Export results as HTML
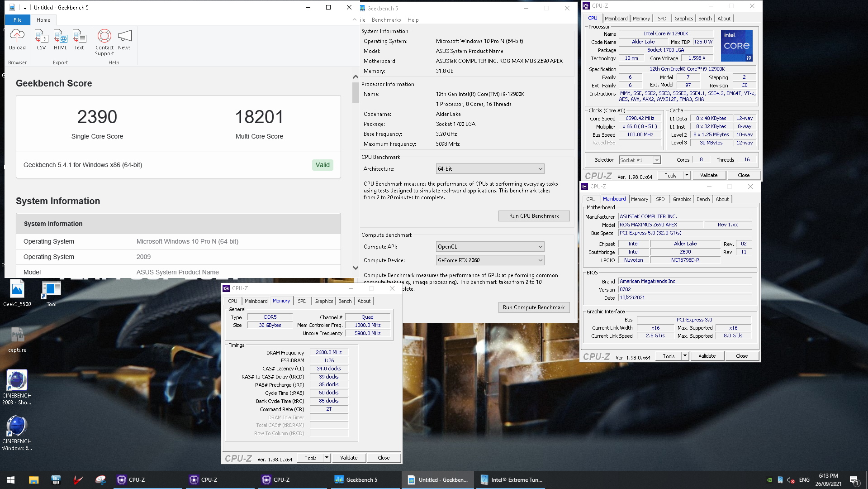Viewport: 868px width, 489px height. (60, 40)
